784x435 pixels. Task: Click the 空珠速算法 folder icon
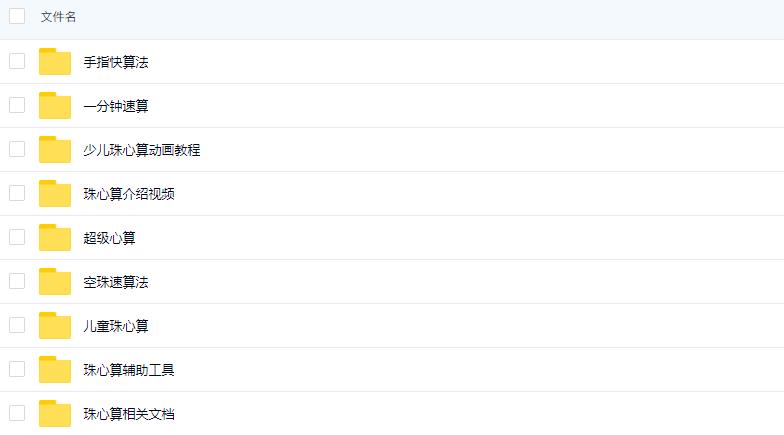55,282
